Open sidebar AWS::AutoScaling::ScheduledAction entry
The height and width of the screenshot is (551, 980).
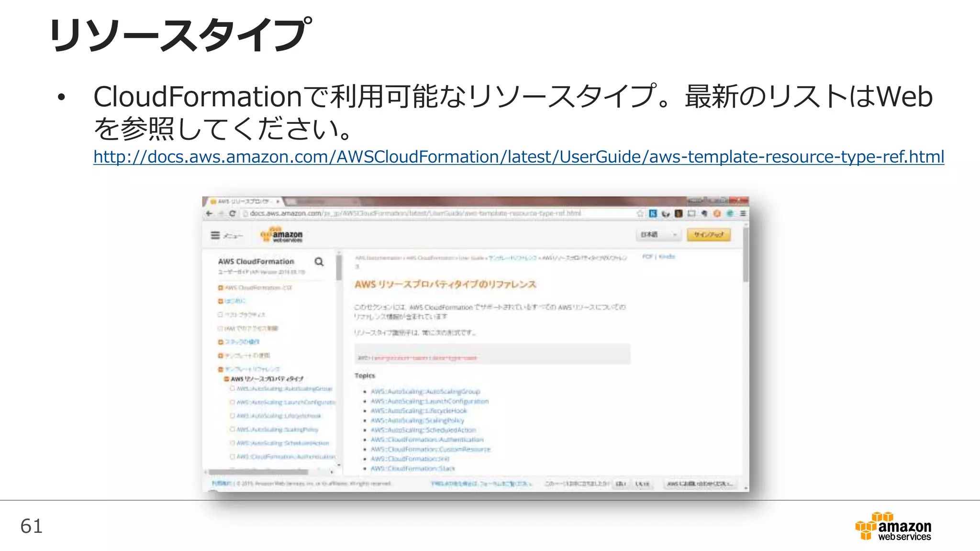283,443
